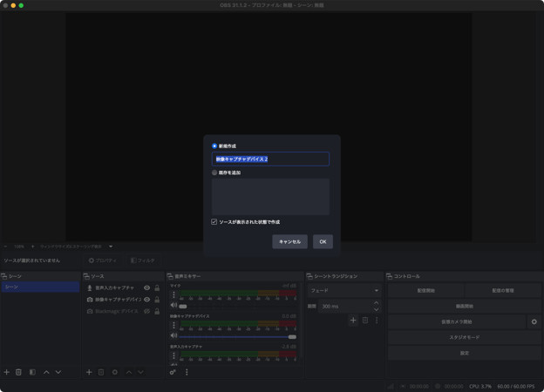This screenshot has height=392, width=544.
Task: Adjust 映像キャプチャデバイス volume slider handle
Action: pyautogui.click(x=292, y=337)
